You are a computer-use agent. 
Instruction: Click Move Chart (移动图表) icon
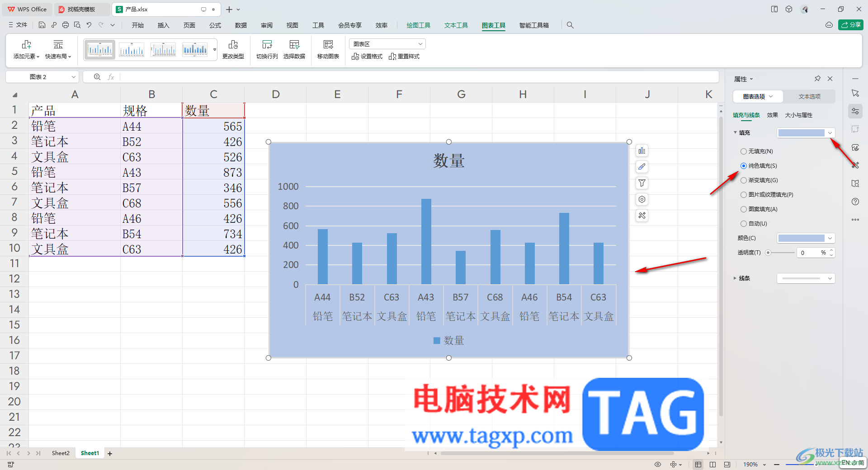(328, 50)
